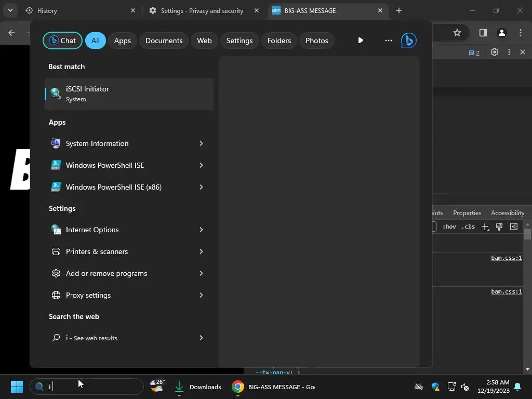Show Photos search results
Image resolution: width=532 pixels, height=399 pixels.
[x=317, y=41]
